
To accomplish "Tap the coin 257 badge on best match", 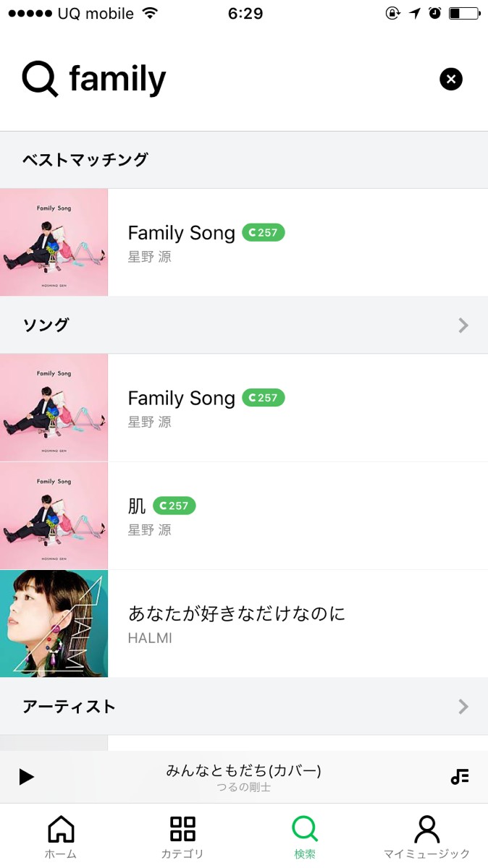I will 264,233.
